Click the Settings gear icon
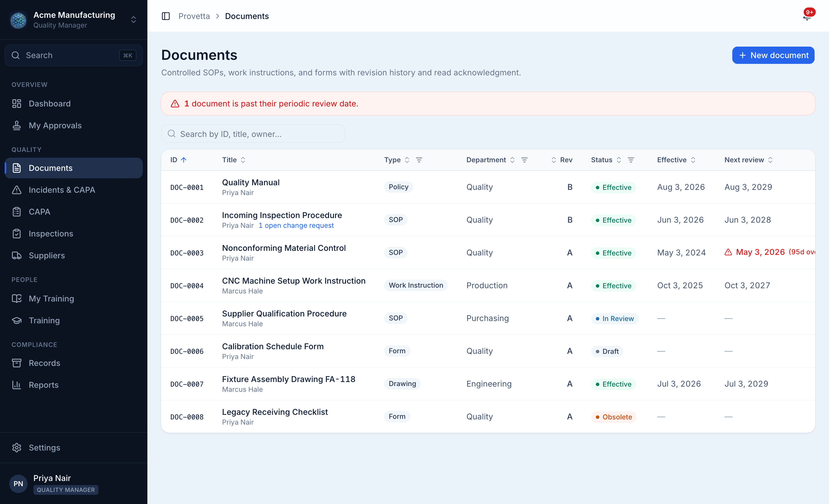 click(x=16, y=448)
